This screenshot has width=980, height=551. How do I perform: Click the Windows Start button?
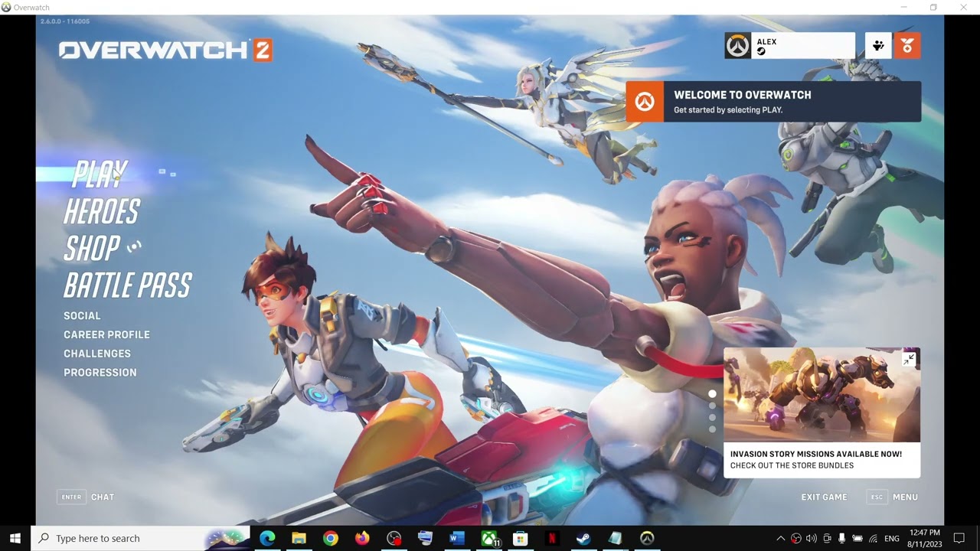point(15,539)
